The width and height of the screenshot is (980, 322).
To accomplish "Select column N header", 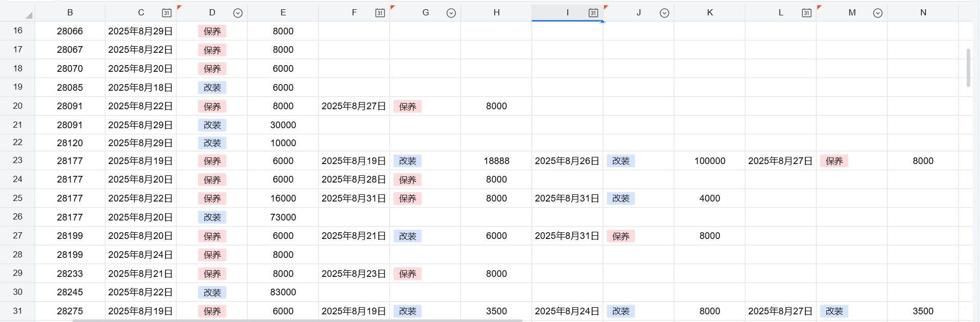I will pos(923,12).
